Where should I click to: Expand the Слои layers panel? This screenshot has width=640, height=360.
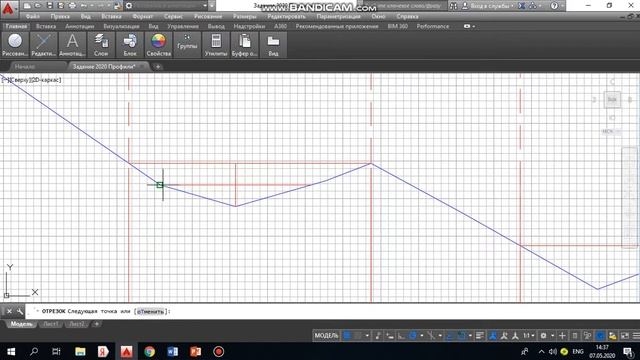pos(101,45)
